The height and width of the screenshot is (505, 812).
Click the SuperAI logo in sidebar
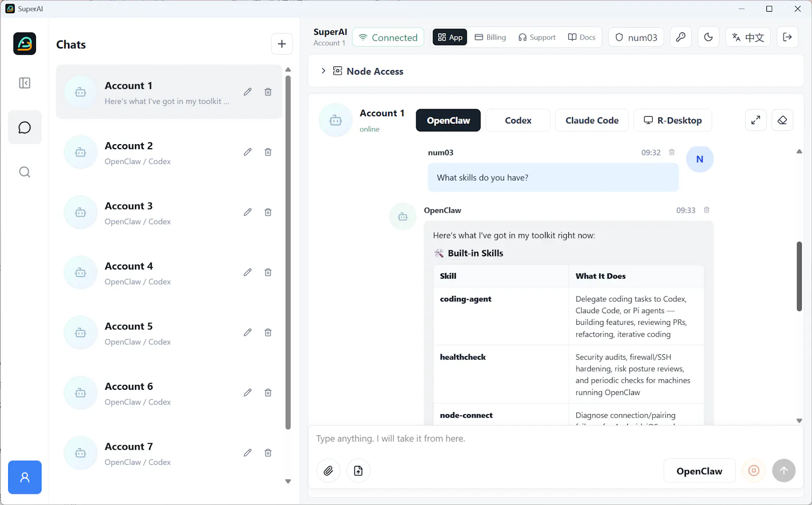point(24,44)
